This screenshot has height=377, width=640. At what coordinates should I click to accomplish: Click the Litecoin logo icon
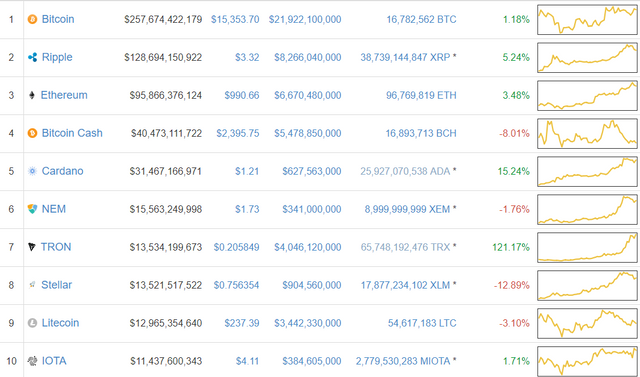32,323
